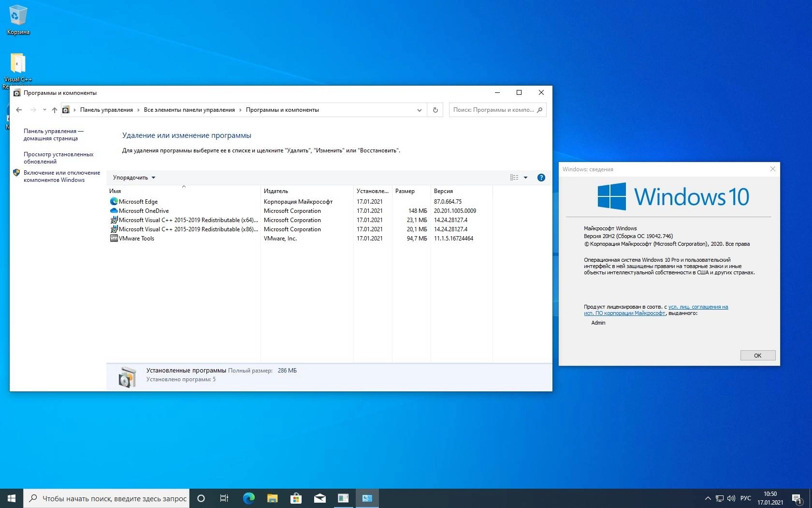Open the license agreement link in winver dialog
Viewport: 812px width, 508px height.
[x=656, y=310]
